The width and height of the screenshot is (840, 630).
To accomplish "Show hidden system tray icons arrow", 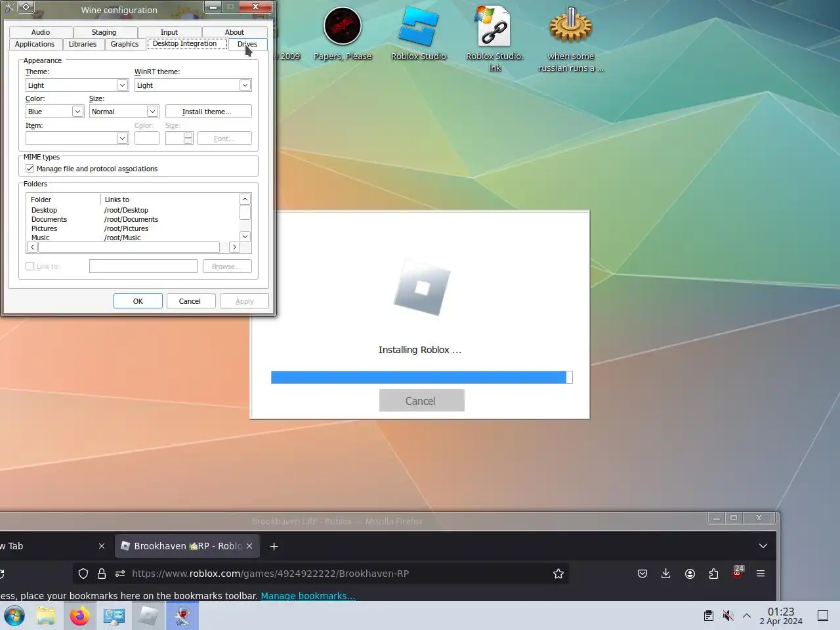I will (747, 616).
